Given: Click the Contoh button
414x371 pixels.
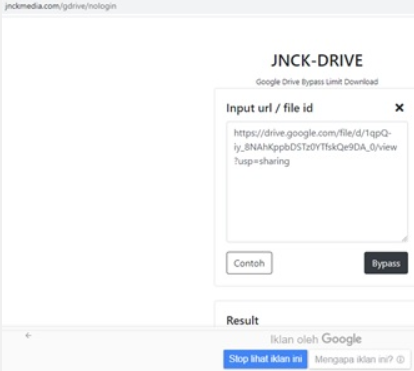Looking at the screenshot, I should coord(249,263).
